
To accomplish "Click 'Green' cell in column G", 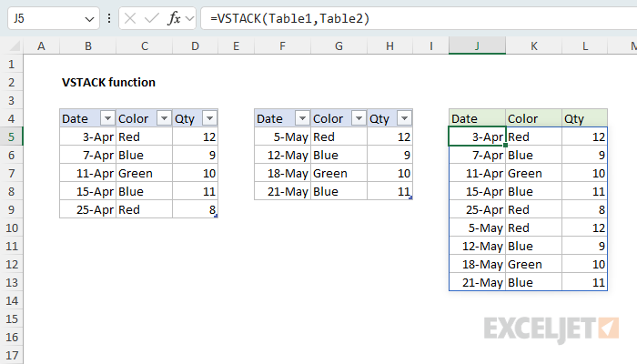I will pyautogui.click(x=339, y=173).
